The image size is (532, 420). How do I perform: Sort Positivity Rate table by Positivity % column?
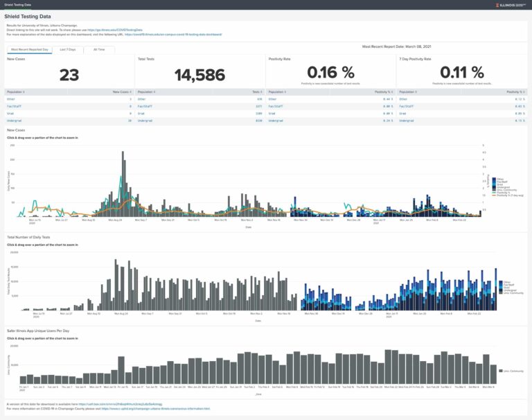pos(382,91)
